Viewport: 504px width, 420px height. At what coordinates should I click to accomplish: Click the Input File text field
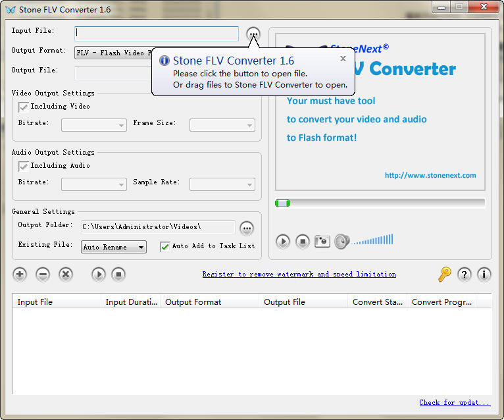pos(157,34)
